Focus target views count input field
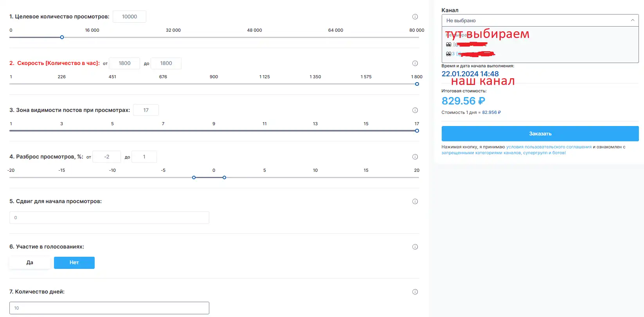644x317 pixels. click(130, 17)
